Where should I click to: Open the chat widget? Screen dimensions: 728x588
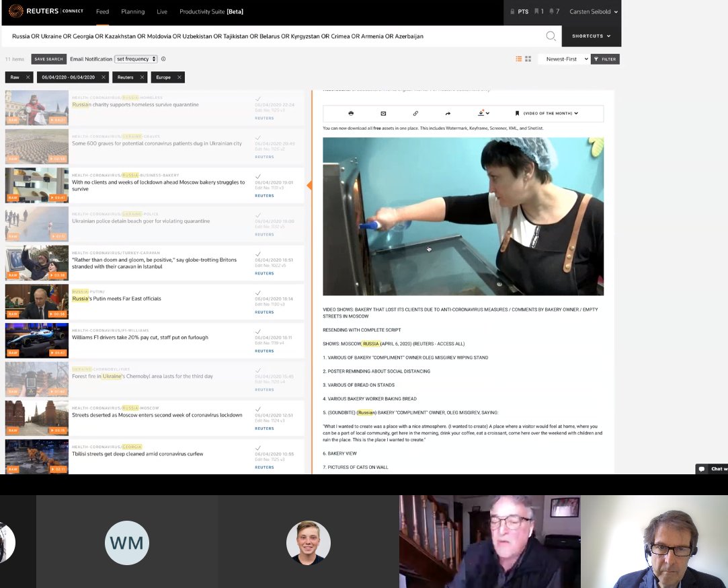point(712,468)
